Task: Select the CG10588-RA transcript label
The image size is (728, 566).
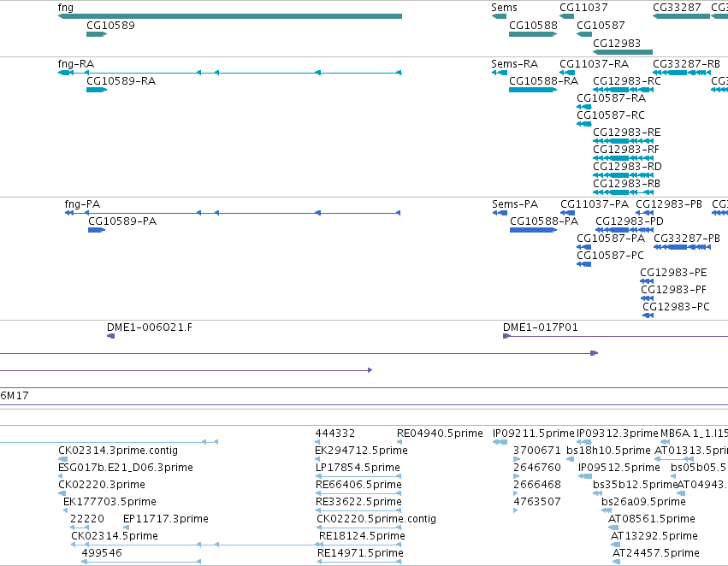Action: [x=544, y=81]
